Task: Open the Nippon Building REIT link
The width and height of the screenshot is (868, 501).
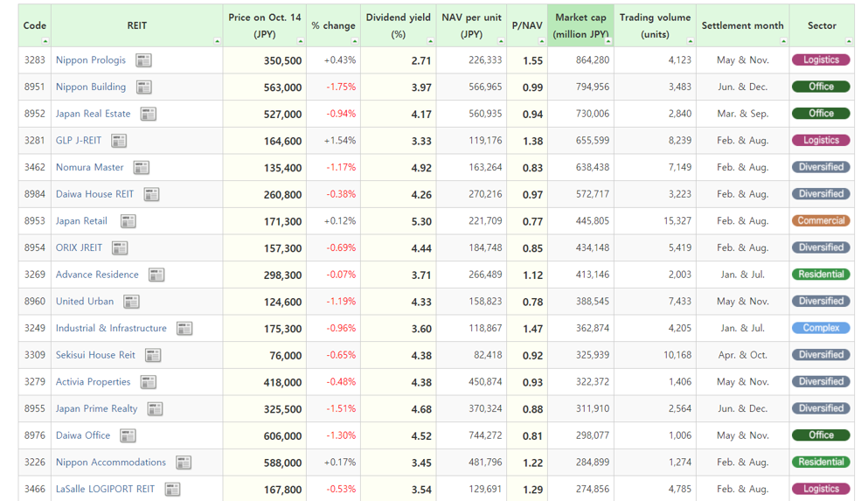Action: [91, 87]
